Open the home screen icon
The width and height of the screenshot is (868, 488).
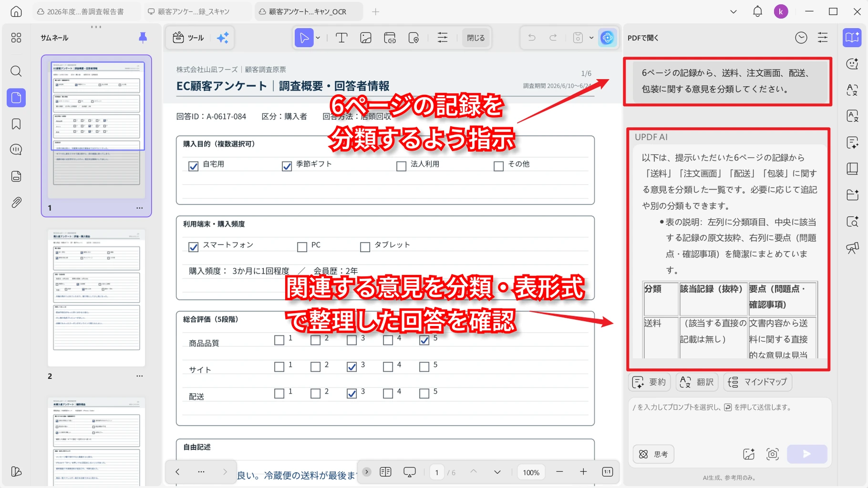(x=16, y=11)
